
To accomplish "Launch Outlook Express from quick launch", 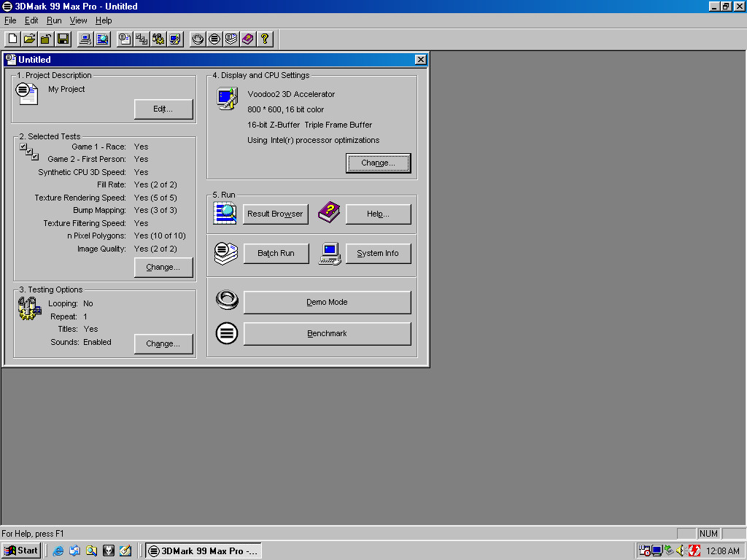I will point(75,551).
